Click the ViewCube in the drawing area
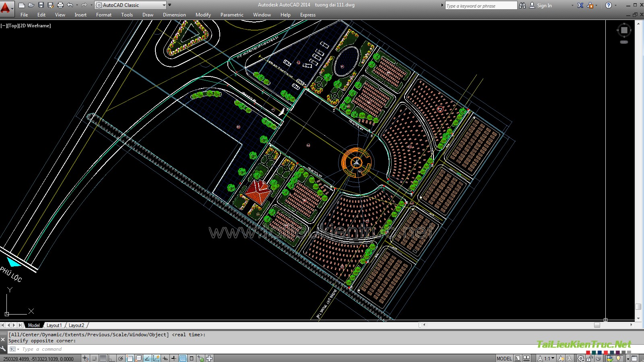 pyautogui.click(x=624, y=31)
